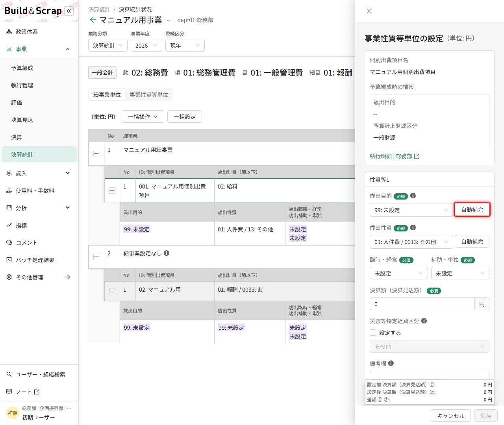Go back using the arrow beside マニュアル用事業
The height and width of the screenshot is (425, 504).
click(x=93, y=20)
